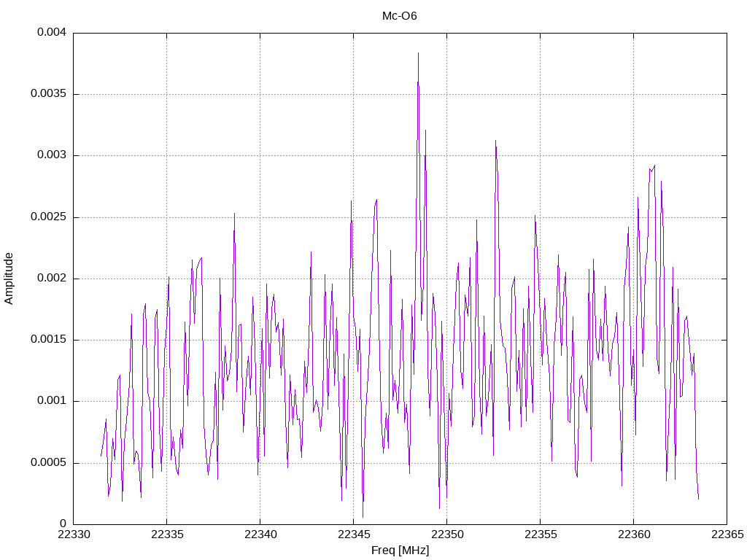
Task: Select the 22340 x-axis tick label
Action: [x=260, y=534]
